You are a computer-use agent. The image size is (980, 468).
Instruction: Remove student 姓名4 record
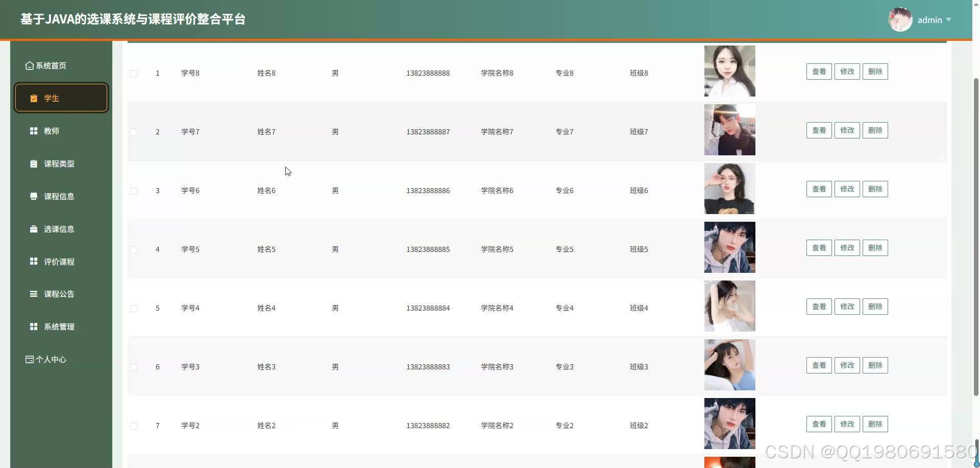click(875, 307)
